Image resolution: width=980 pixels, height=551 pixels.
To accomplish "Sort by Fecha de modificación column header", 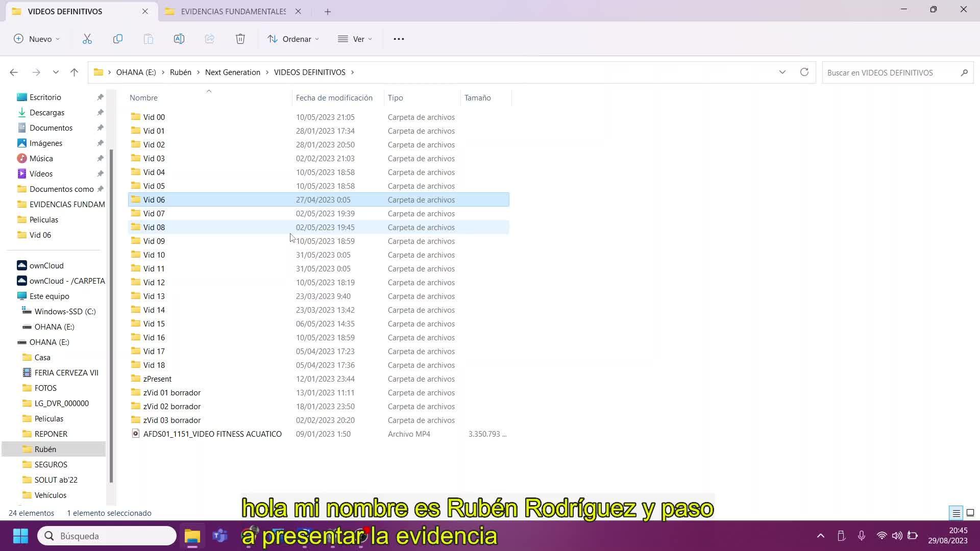I will [334, 97].
